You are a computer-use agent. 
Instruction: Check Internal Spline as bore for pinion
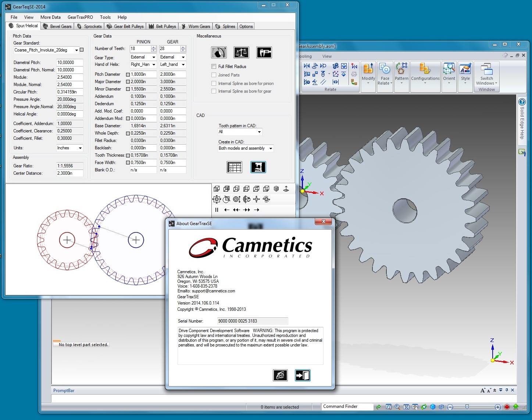coord(214,83)
